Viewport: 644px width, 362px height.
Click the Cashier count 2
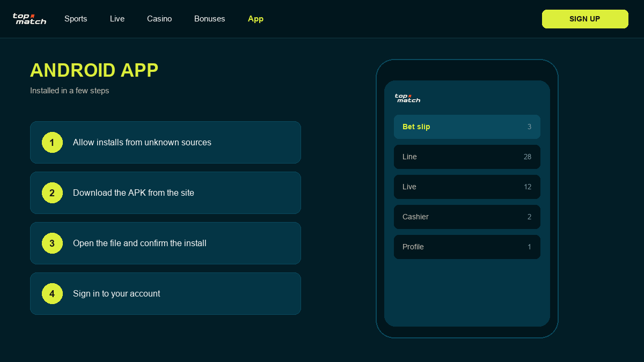pyautogui.click(x=529, y=217)
